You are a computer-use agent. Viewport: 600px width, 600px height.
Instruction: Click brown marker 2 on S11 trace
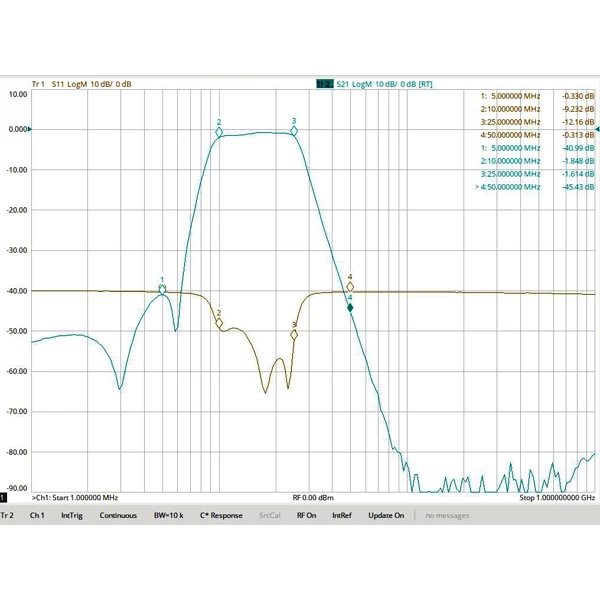[x=219, y=323]
